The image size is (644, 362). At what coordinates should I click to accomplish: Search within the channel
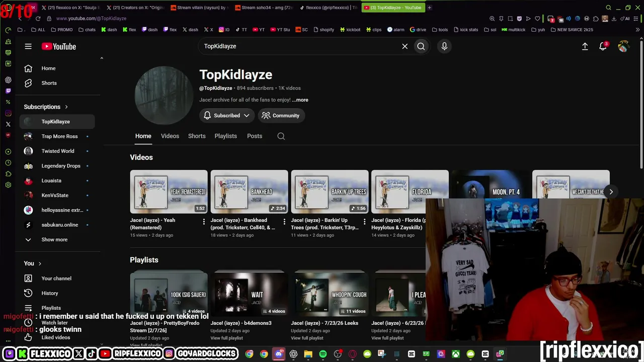[x=281, y=136]
